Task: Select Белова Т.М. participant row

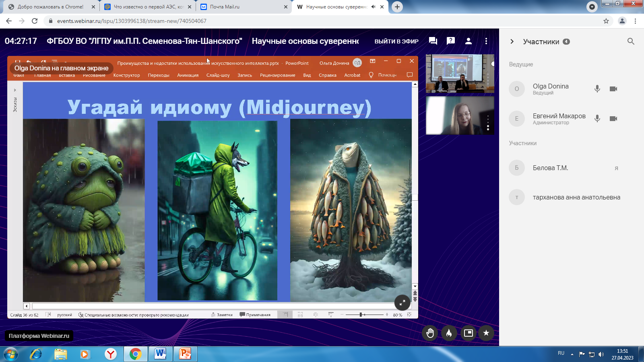Action: [563, 168]
